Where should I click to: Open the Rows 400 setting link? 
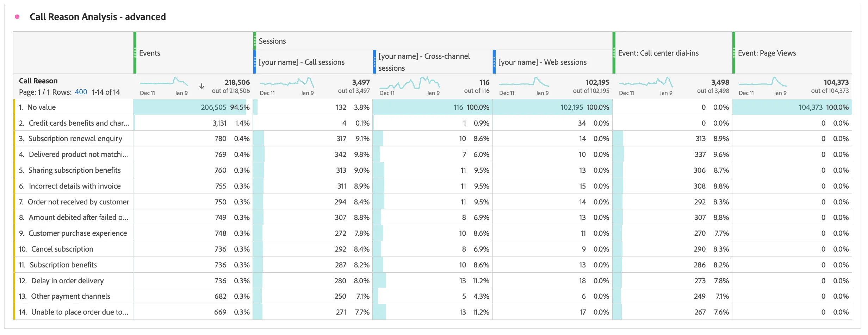click(x=81, y=92)
